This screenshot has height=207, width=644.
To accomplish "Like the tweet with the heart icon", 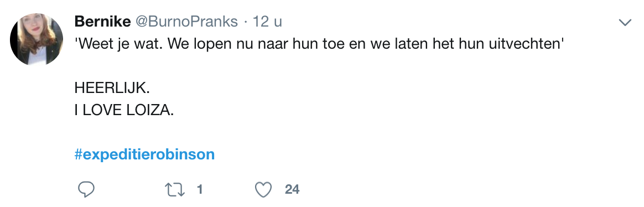I will (x=263, y=189).
